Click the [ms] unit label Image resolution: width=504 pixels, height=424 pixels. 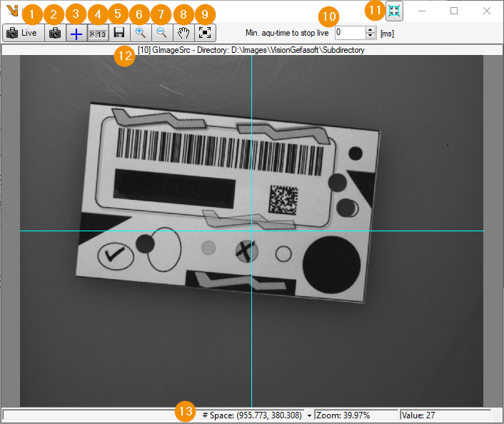[x=387, y=34]
